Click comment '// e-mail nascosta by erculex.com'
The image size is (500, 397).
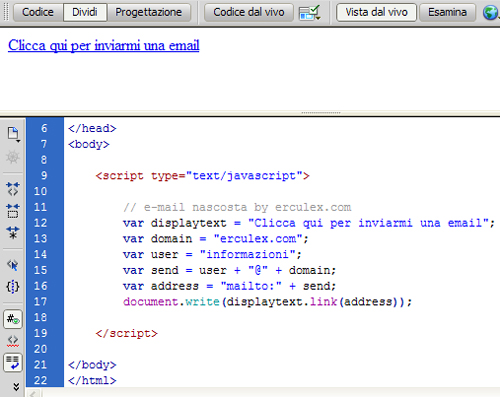(x=237, y=207)
